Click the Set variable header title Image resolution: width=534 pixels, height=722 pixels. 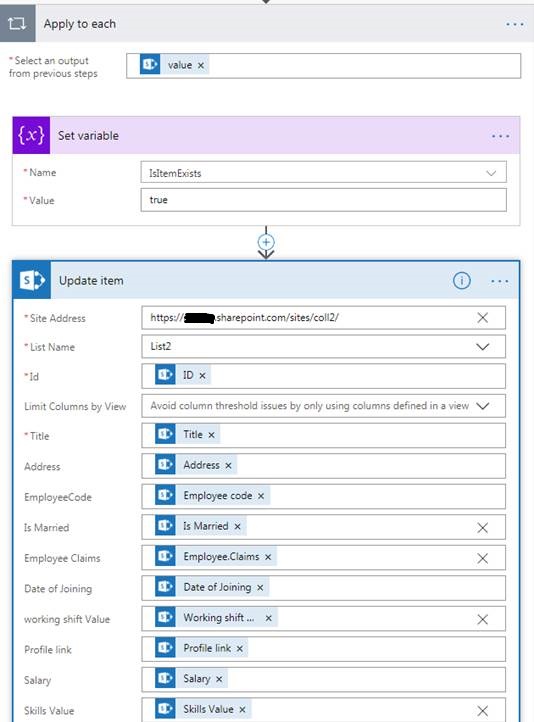(88, 136)
